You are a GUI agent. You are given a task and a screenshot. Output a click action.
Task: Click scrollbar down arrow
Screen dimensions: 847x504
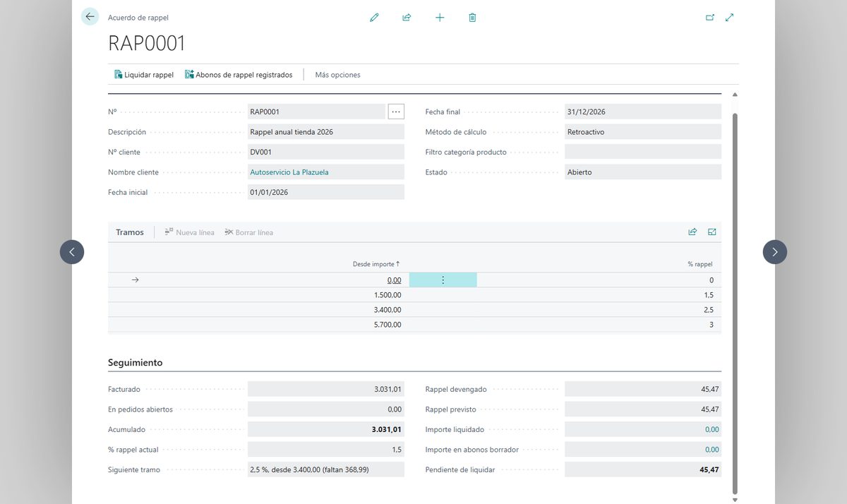pos(735,500)
